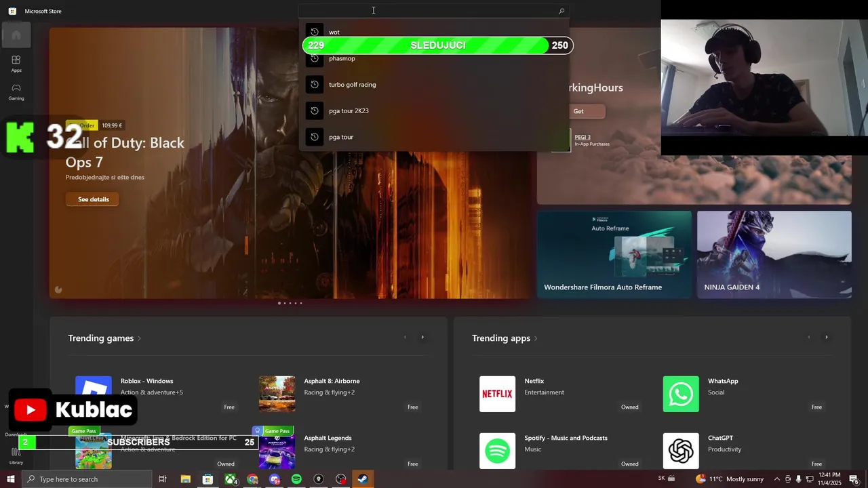Image resolution: width=868 pixels, height=488 pixels.
Task: Open the Asphalt 8: Airborne title
Action: (332, 381)
